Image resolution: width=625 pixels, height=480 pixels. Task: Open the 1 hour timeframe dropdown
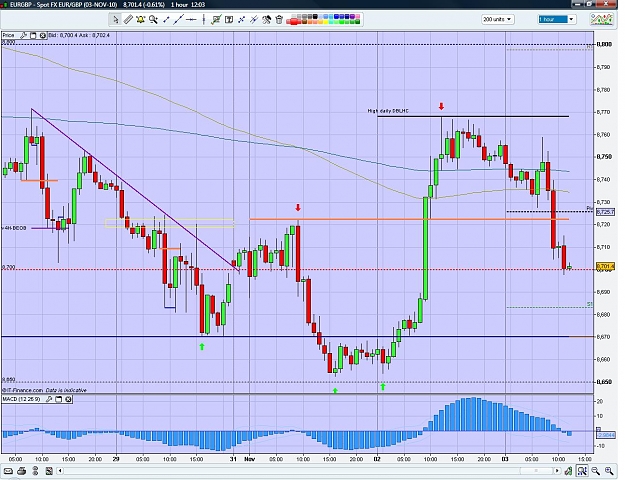(x=556, y=19)
